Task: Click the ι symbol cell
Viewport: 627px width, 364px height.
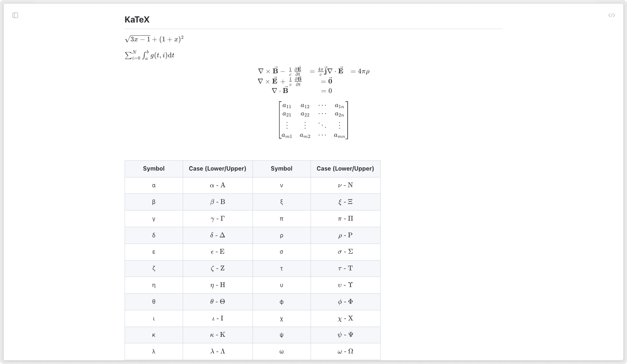Action: coord(154,319)
